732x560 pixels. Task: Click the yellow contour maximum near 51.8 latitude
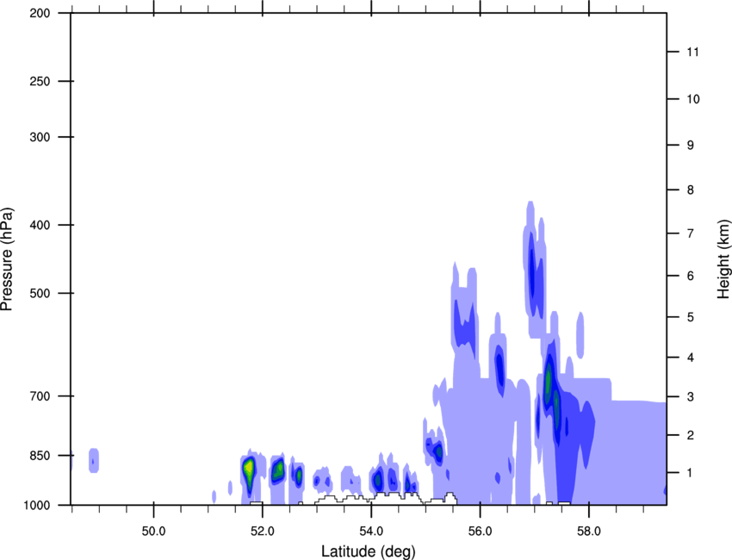[x=249, y=467]
